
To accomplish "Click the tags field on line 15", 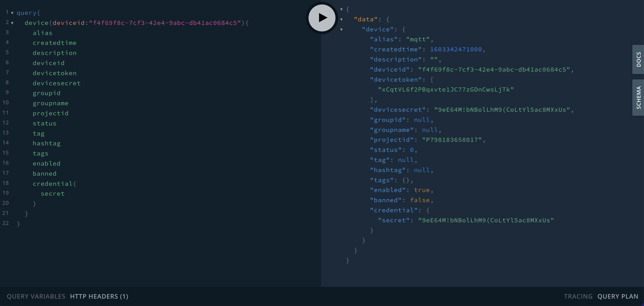I will pyautogui.click(x=40, y=153).
